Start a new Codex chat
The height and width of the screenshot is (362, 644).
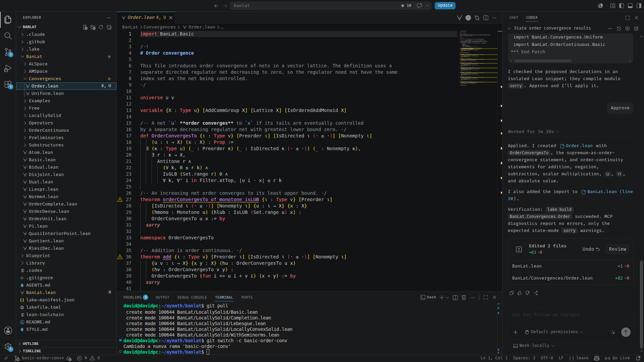(x=636, y=28)
